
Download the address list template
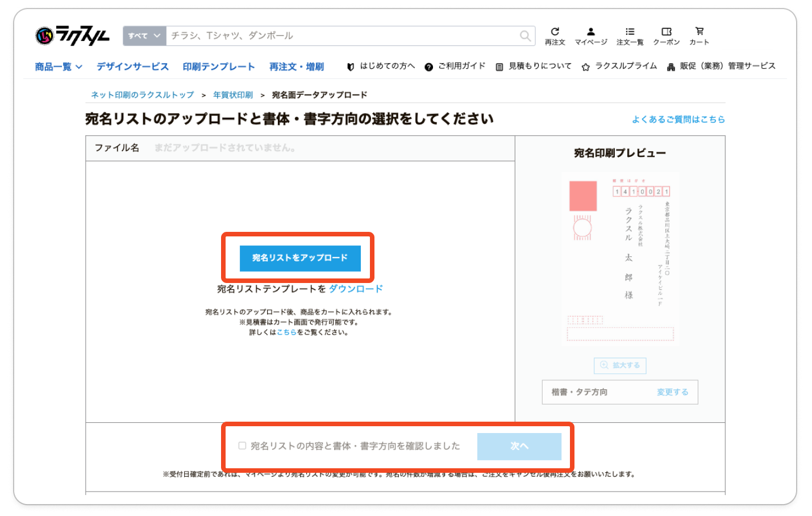pos(356,289)
